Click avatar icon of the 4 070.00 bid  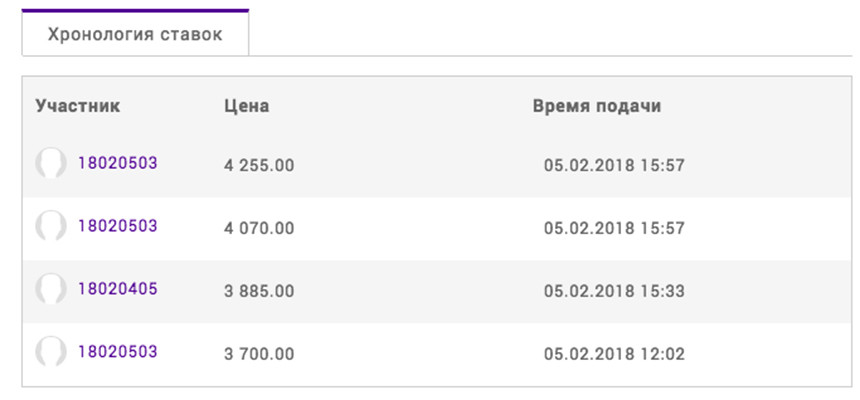click(51, 226)
